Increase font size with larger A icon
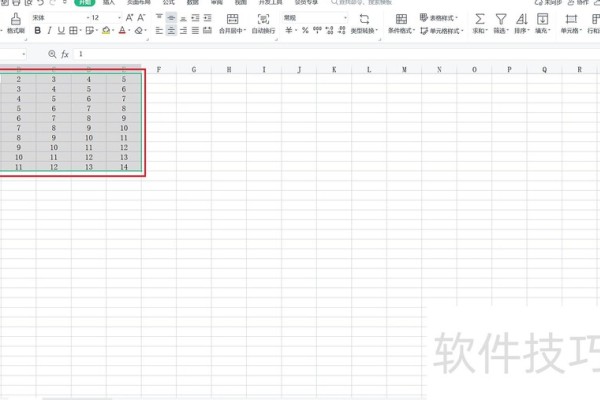The image size is (600, 400). tap(129, 18)
